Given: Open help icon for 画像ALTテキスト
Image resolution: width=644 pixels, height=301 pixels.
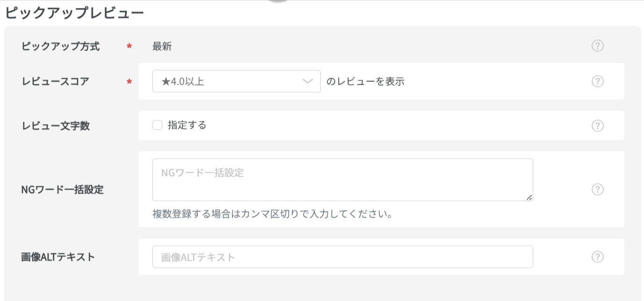Looking at the screenshot, I should point(597,257).
